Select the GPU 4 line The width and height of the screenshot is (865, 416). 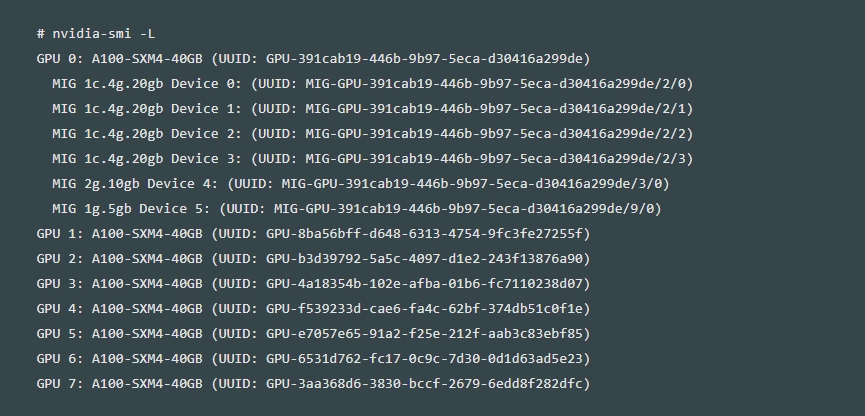[313, 309]
